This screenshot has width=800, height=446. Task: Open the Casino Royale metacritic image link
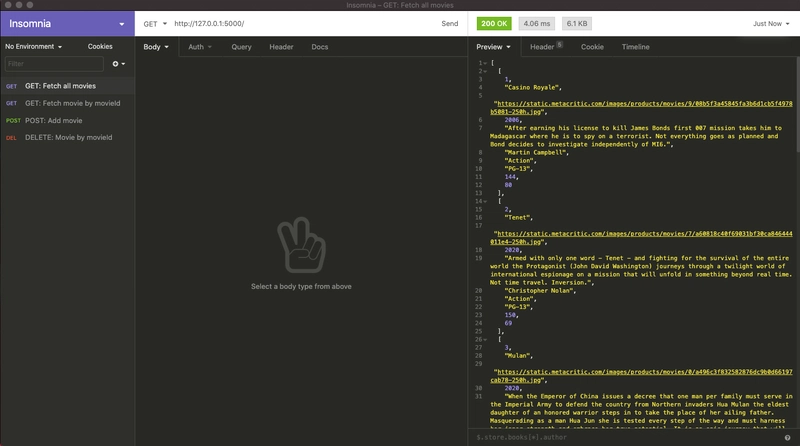641,108
